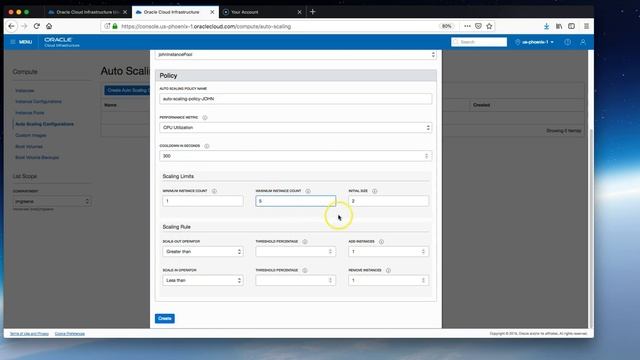Click the Remove Instances stepper arrows

(423, 280)
